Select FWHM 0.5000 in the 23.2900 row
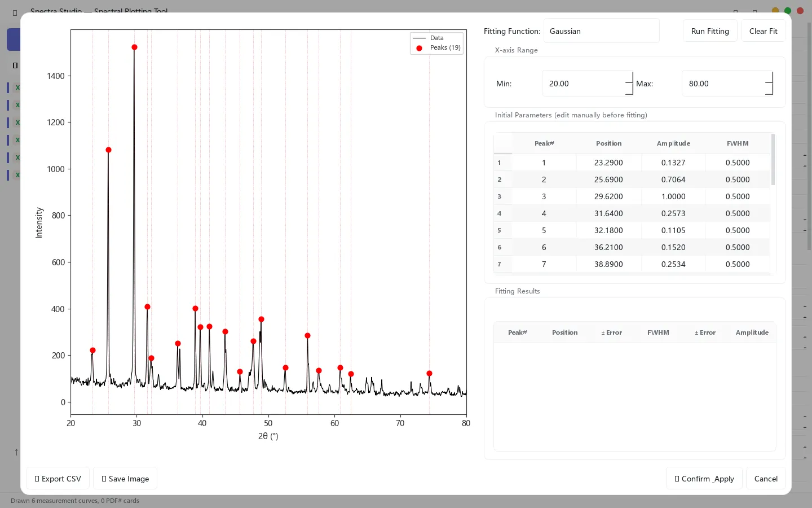 [x=738, y=163]
